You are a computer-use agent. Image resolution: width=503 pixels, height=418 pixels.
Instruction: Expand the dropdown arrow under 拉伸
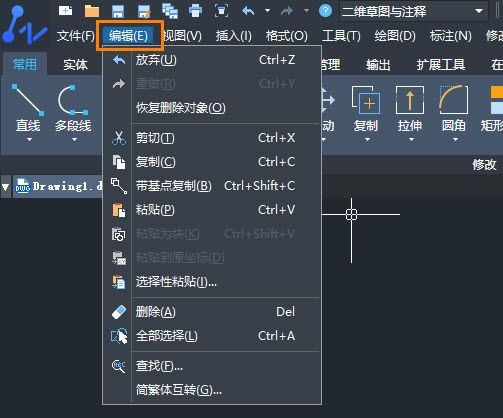coord(411,139)
